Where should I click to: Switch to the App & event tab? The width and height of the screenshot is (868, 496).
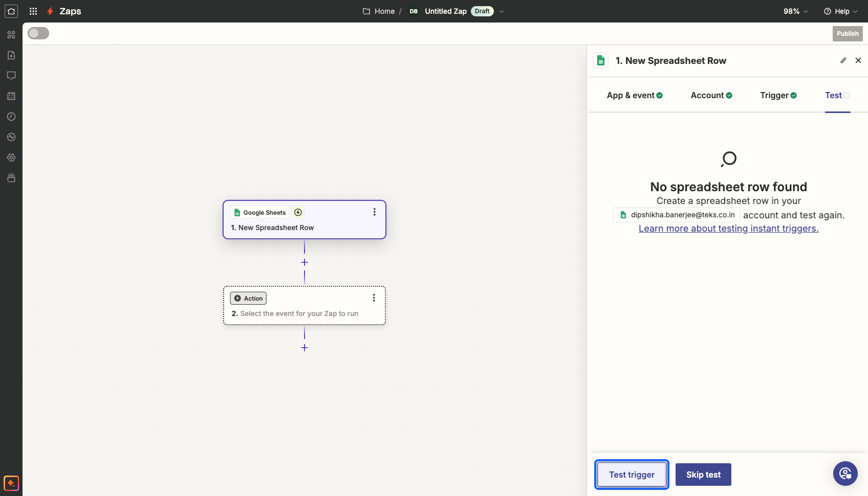(635, 95)
